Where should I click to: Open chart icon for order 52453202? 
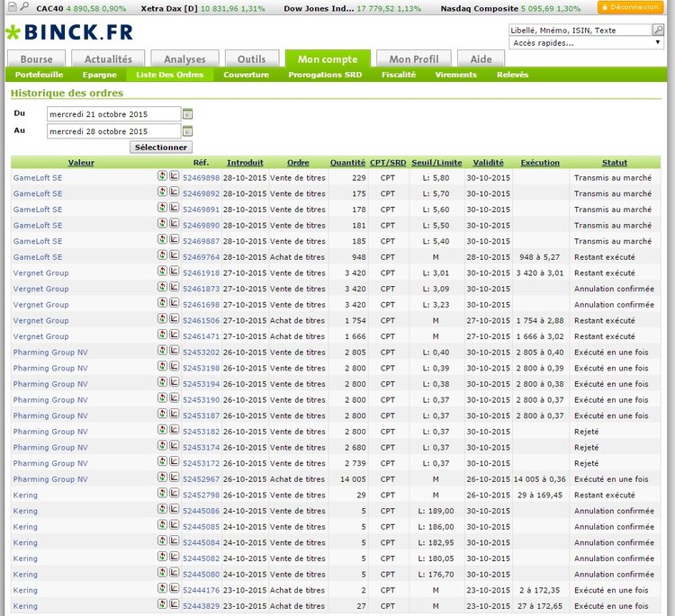click(x=175, y=352)
